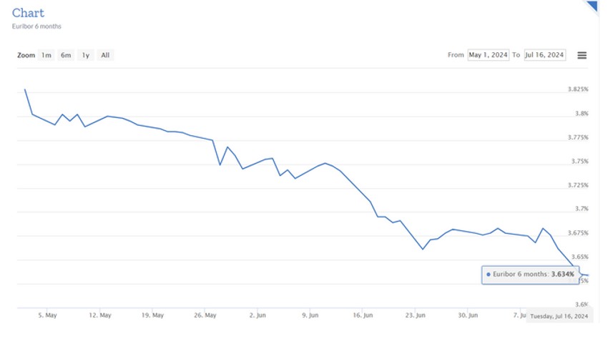Set zoom range to 1y
This screenshot has width=608, height=364.
86,55
